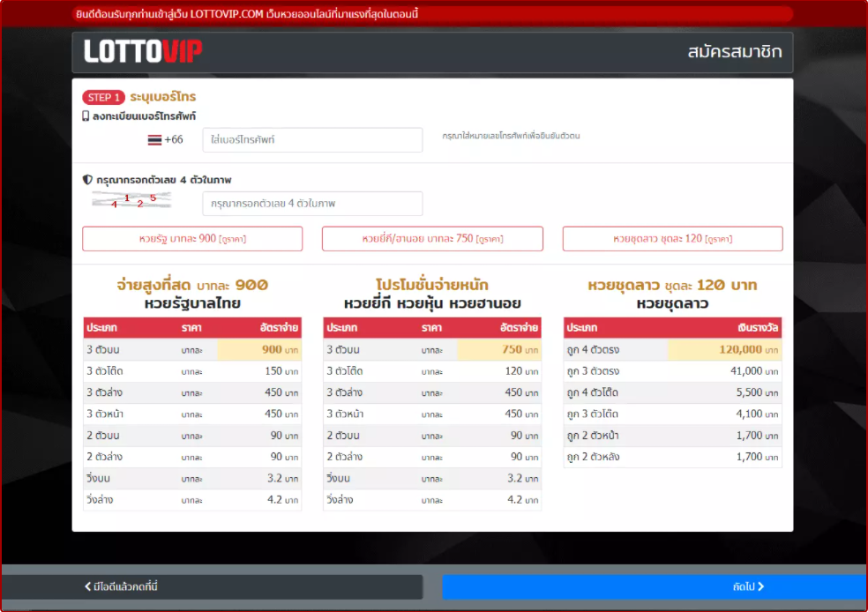
Task: Click หวยยี่กี หวยหุ้น หวยฮานอย heading
Action: [432, 303]
